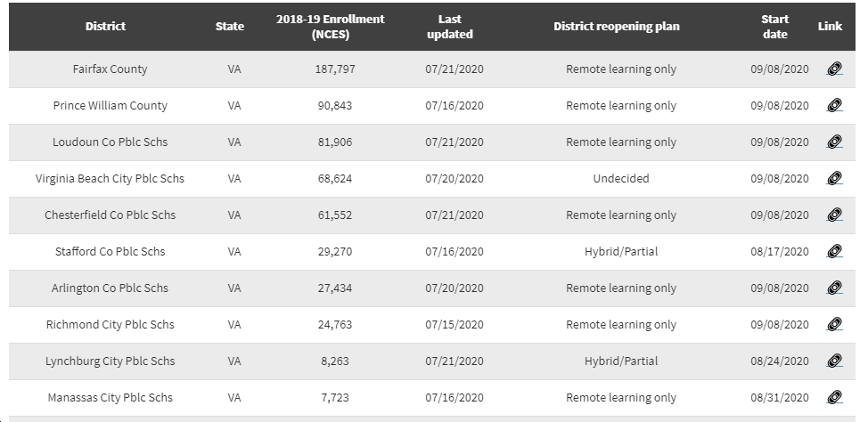Click the Lynchburg City Pblc Schs link icon
The image size is (868, 422).
pos(834,361)
